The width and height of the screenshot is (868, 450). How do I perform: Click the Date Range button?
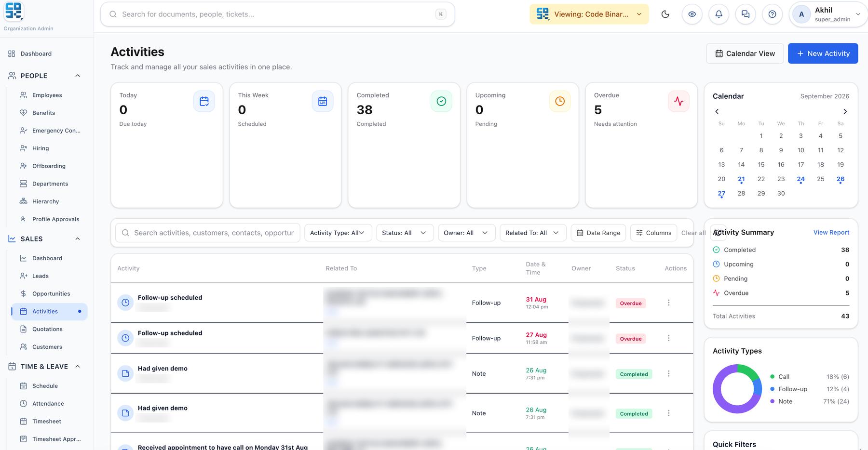[x=598, y=233]
